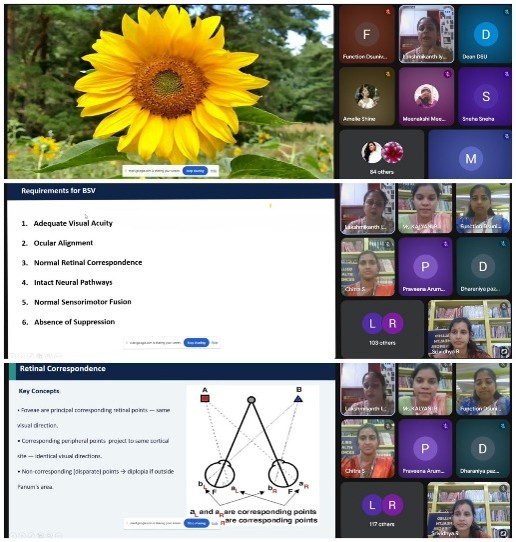
Task: Click Hide link on the BSV slide sharing bar
Action: pyautogui.click(x=215, y=343)
